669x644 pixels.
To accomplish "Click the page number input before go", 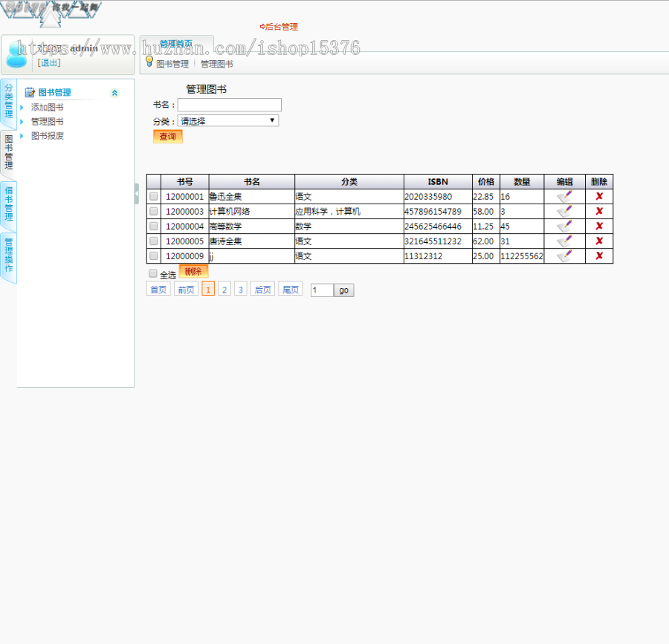I will coord(321,290).
